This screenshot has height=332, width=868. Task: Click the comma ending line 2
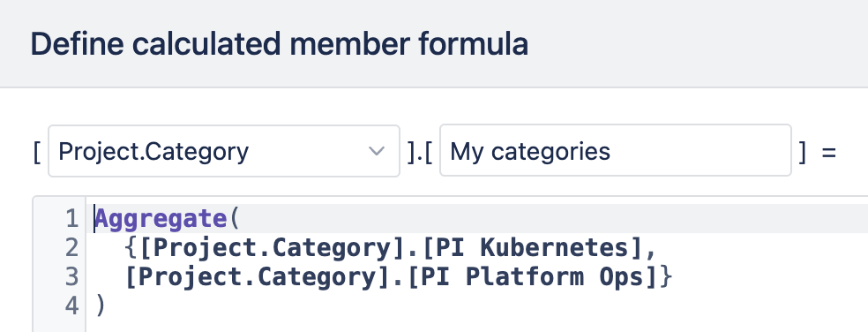coord(650,251)
